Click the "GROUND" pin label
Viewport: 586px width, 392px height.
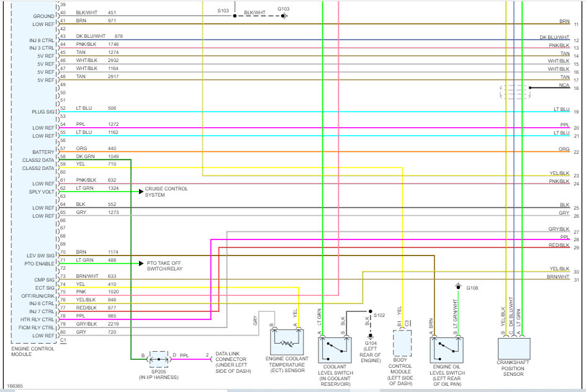pos(43,16)
